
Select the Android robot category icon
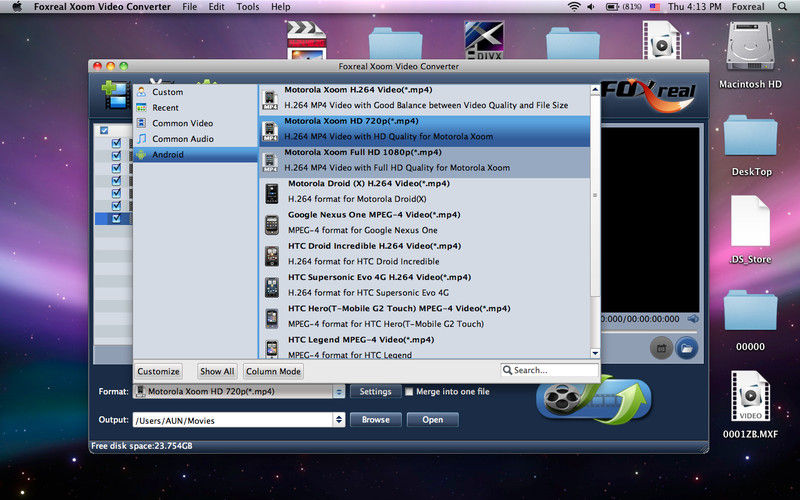[x=142, y=155]
